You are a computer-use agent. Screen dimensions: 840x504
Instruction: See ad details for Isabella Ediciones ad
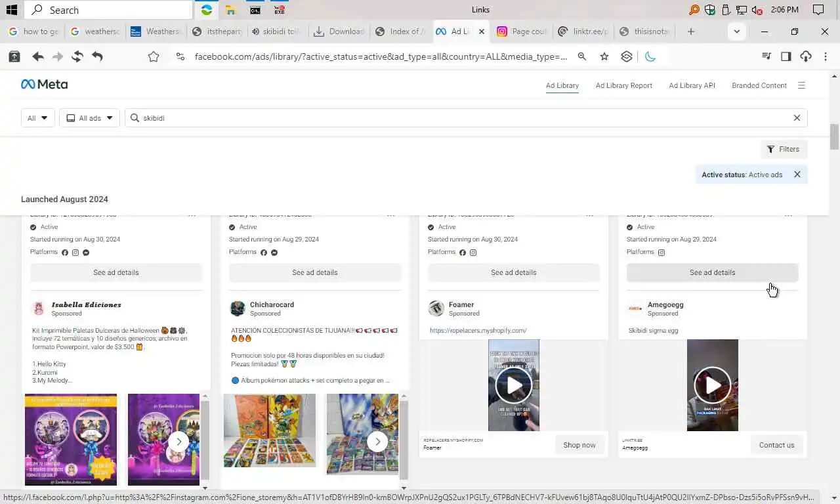[116, 272]
